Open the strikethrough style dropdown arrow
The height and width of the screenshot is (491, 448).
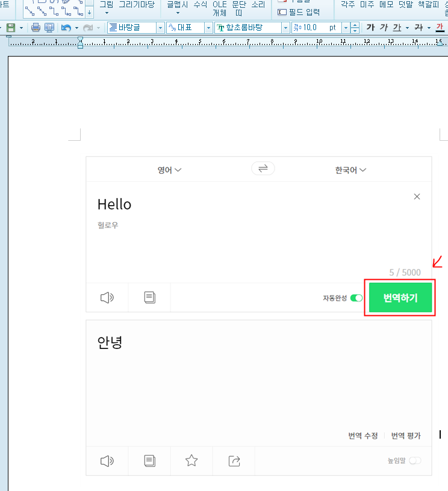point(429,28)
